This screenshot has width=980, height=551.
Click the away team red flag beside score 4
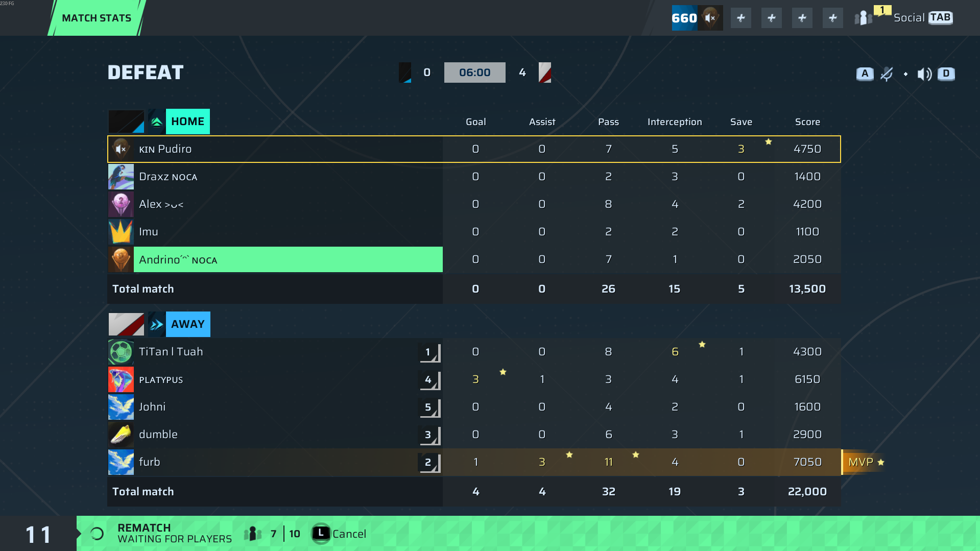[x=545, y=73]
